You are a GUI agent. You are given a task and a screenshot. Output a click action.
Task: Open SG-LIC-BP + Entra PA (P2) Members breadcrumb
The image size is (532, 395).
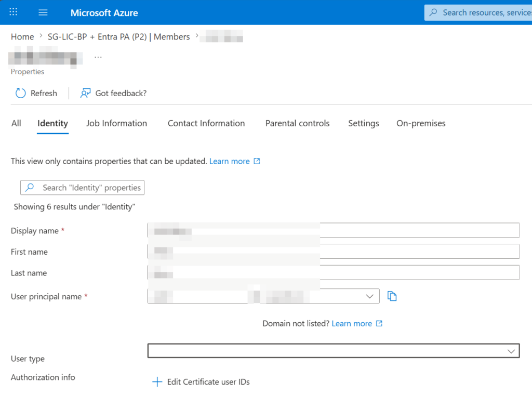(119, 37)
